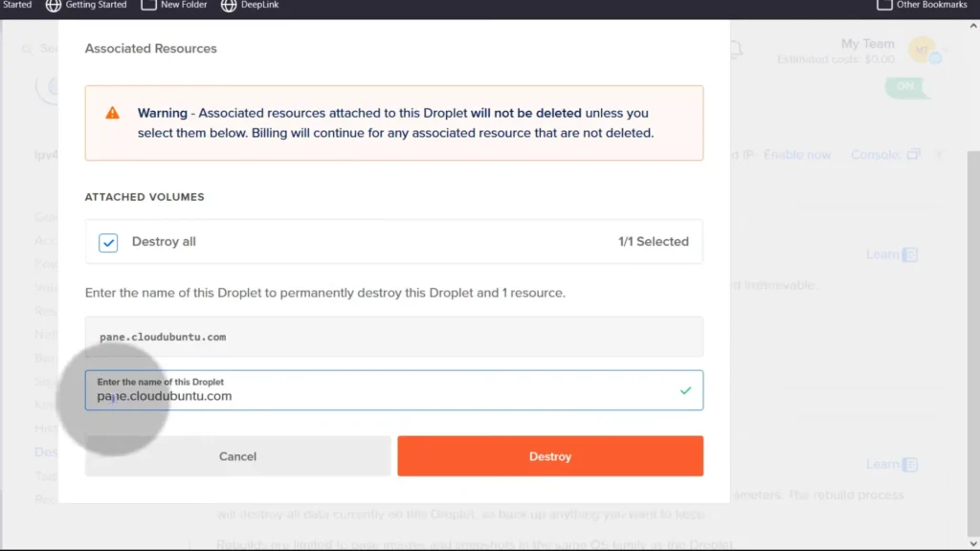Toggle the green ON power switch

905,86
